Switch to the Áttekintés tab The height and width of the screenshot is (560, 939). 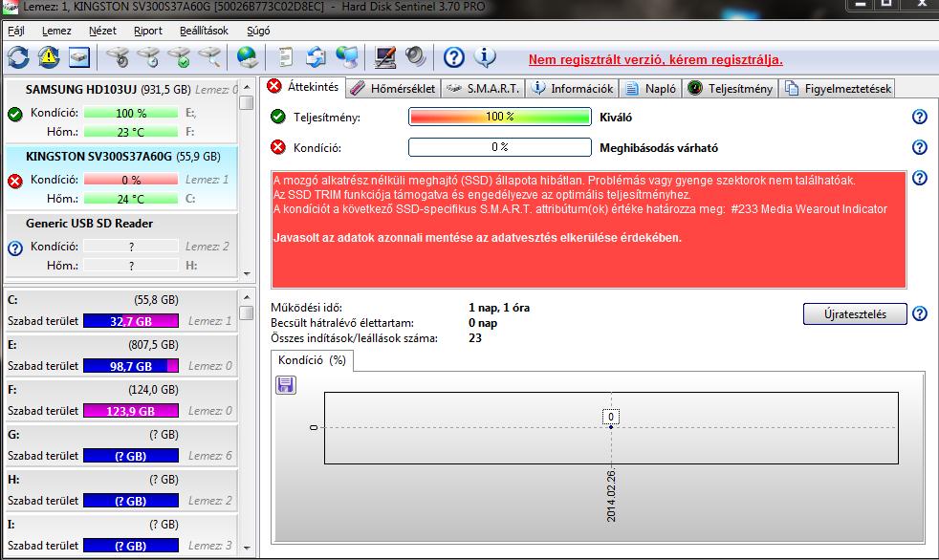(303, 87)
